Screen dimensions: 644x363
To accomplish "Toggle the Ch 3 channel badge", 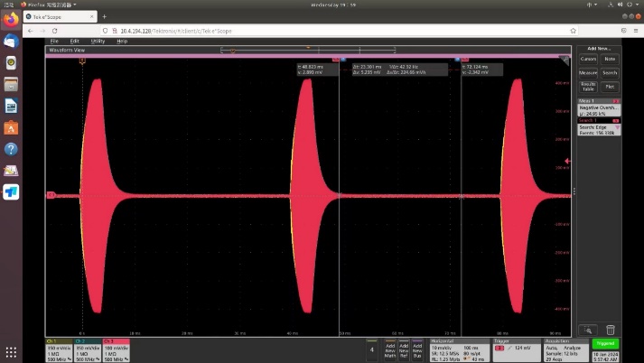I will pos(117,349).
